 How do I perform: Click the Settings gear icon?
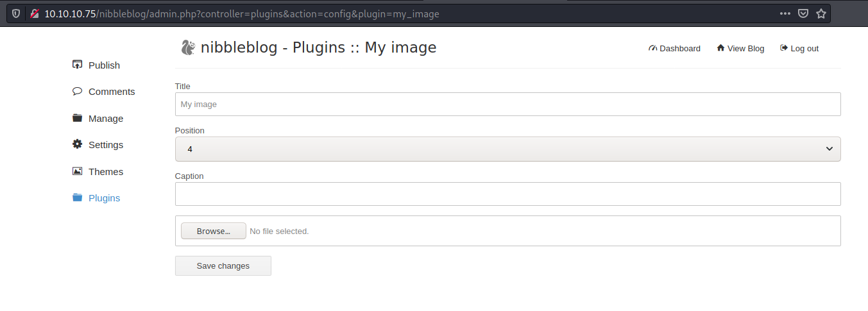click(77, 144)
